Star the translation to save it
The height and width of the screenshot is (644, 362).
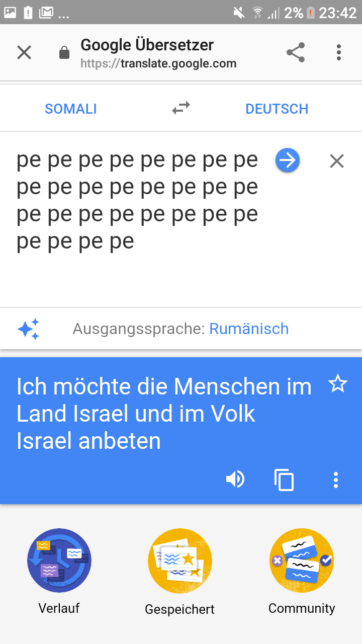click(337, 384)
